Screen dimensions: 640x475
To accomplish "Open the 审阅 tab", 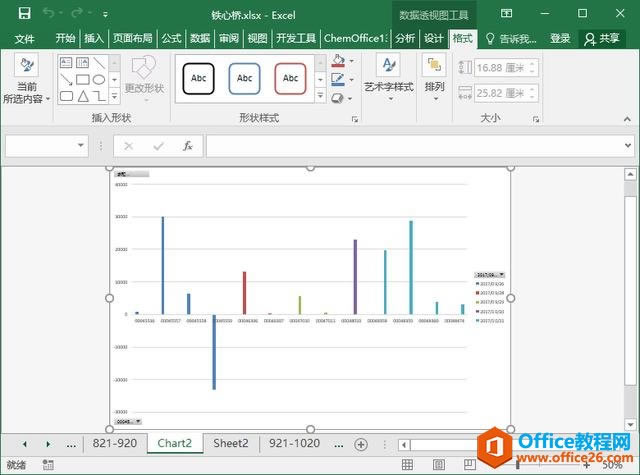I will point(229,39).
